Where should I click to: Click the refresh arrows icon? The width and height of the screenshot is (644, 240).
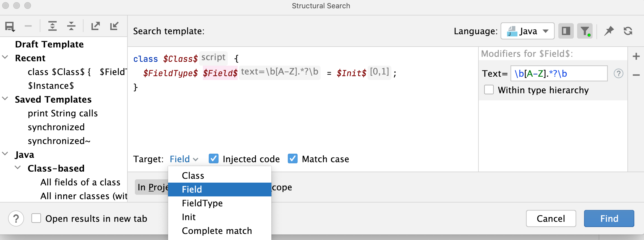pyautogui.click(x=628, y=31)
